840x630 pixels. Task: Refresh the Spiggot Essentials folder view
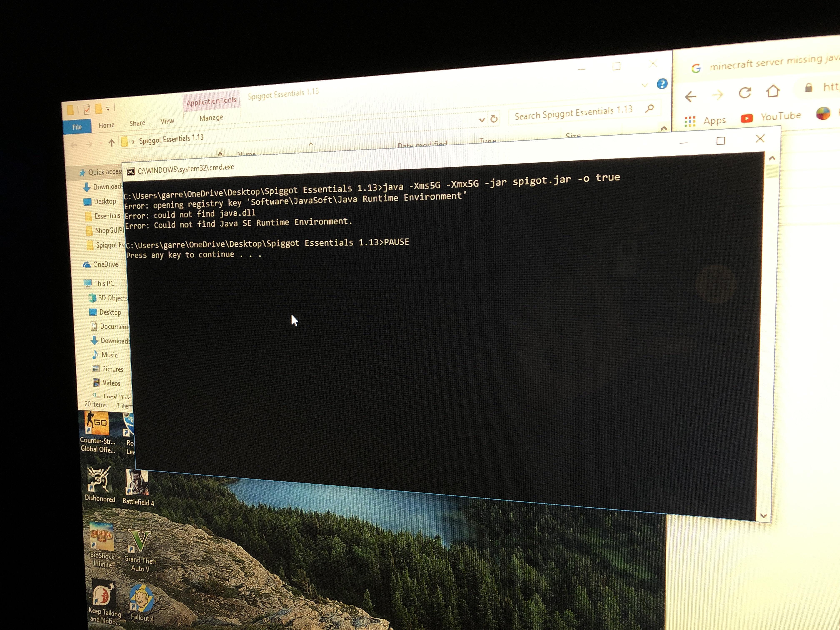tap(494, 119)
